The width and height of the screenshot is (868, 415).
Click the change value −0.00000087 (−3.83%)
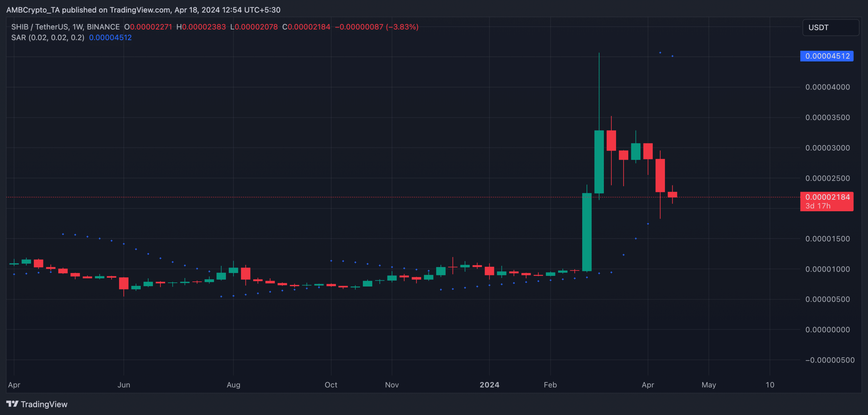click(x=377, y=27)
